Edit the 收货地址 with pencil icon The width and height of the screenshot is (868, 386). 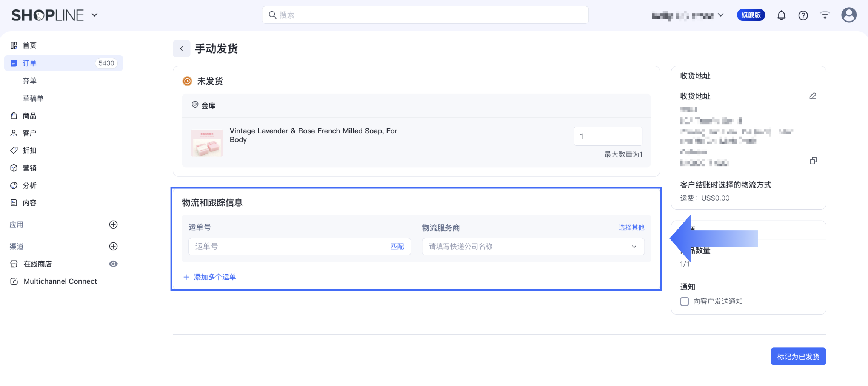(x=813, y=96)
